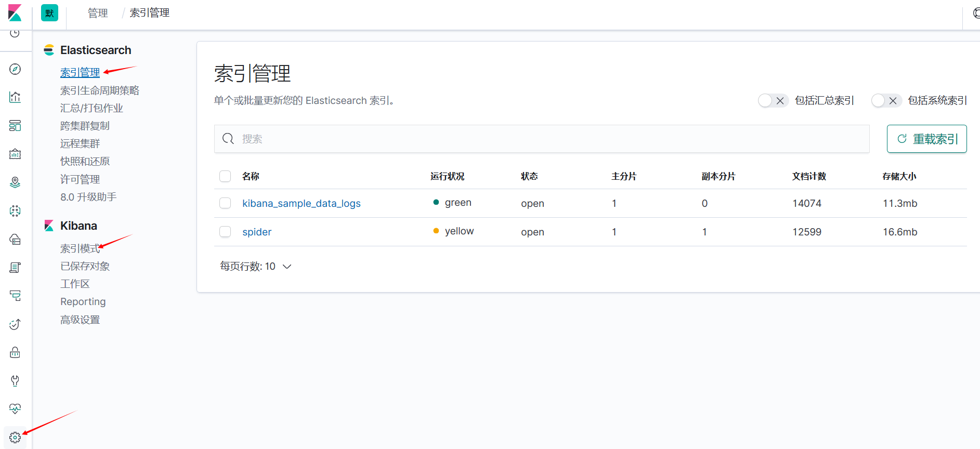Click the 索引管理 breadcrumb

[x=150, y=13]
